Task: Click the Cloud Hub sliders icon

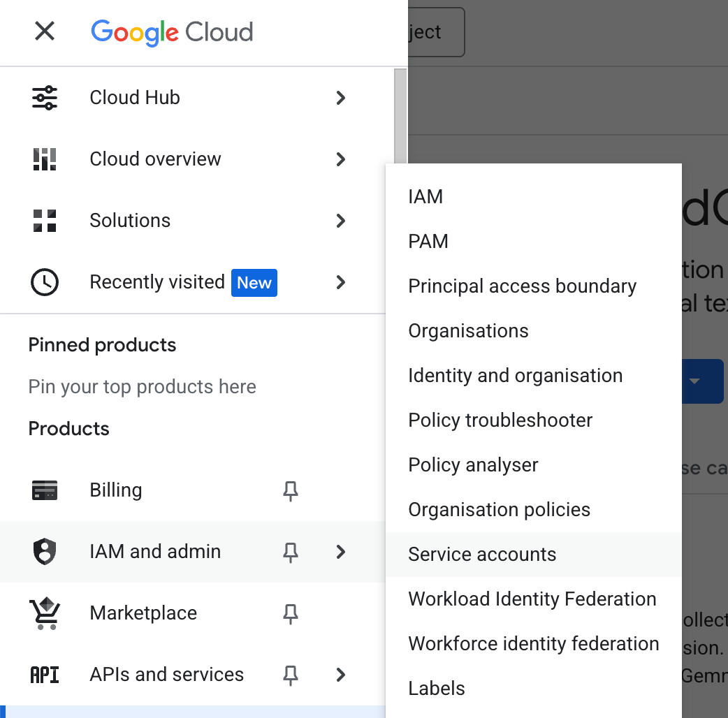Action: click(x=45, y=98)
